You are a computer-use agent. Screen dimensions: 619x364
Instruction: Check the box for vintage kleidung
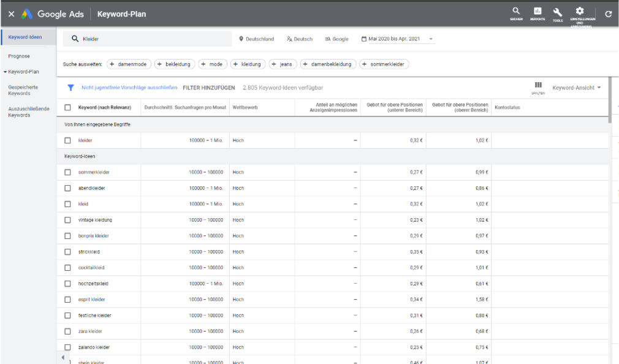(x=67, y=220)
